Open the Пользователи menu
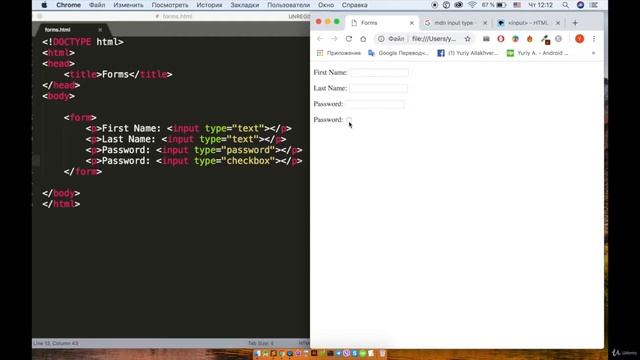Screen dimensions: 640x360 (289, 5)
